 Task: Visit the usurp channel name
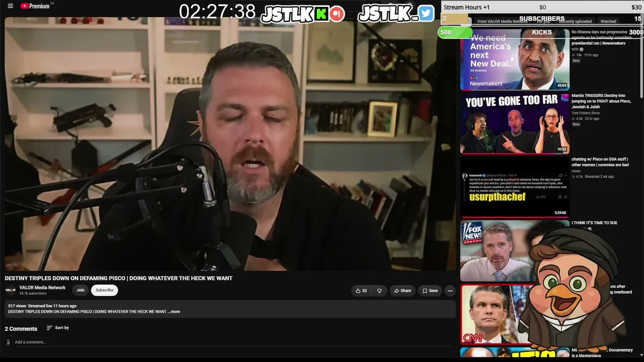coord(576,171)
